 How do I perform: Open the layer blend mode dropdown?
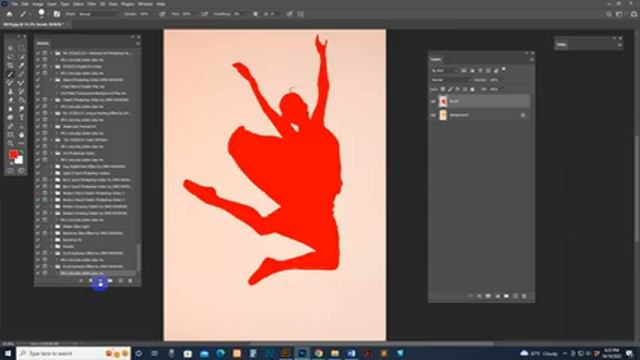451,80
